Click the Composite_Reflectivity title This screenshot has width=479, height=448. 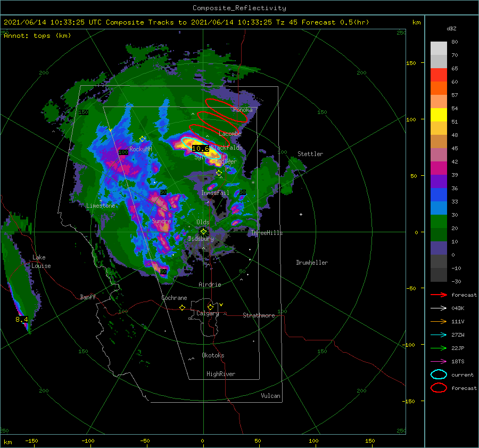240,8
